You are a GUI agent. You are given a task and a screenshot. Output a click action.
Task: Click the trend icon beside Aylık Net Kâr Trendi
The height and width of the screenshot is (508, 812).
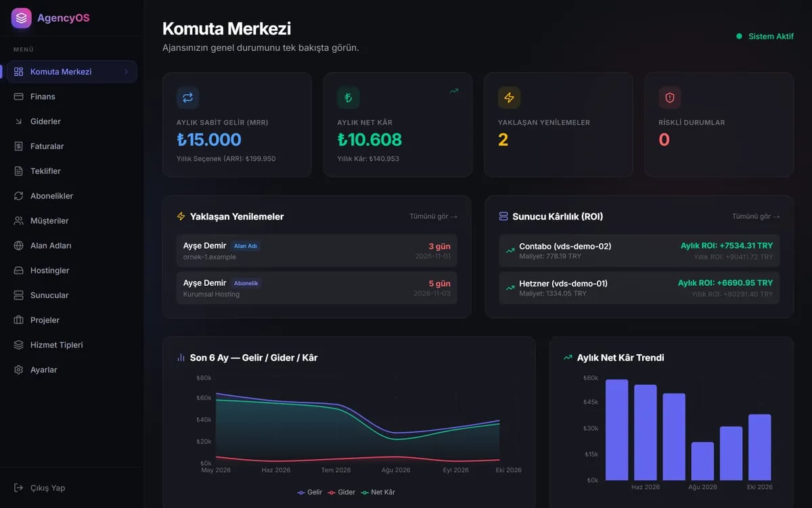[x=568, y=358]
